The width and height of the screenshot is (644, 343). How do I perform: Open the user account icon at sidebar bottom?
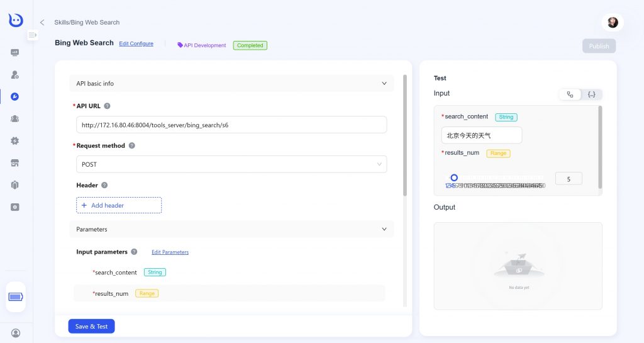point(16,332)
